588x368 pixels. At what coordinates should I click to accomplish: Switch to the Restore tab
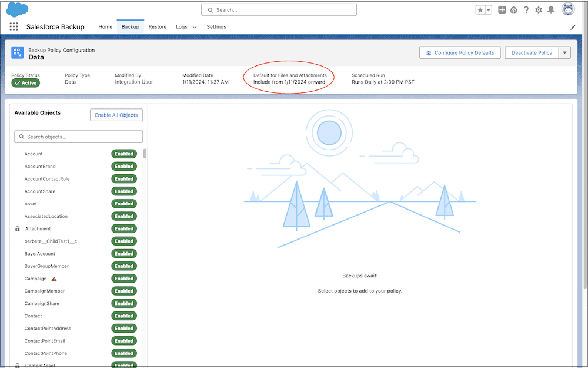[x=158, y=27]
